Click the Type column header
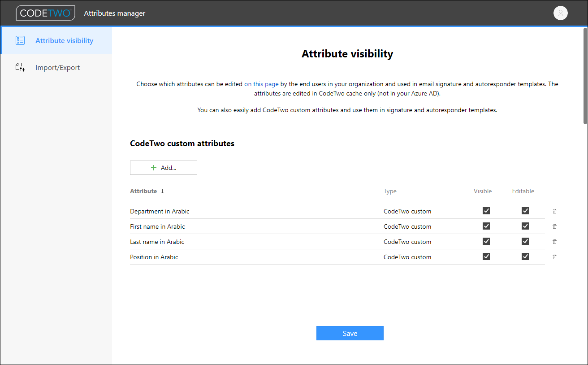Image resolution: width=588 pixels, height=365 pixels. [x=390, y=191]
